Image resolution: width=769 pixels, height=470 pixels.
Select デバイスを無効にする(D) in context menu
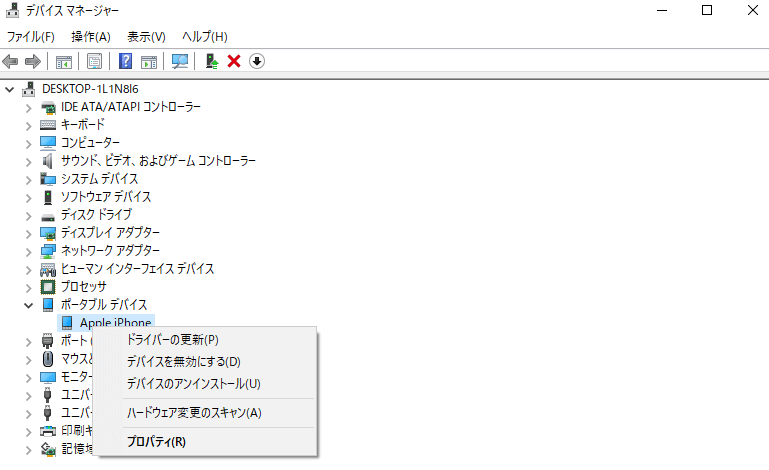pyautogui.click(x=183, y=362)
